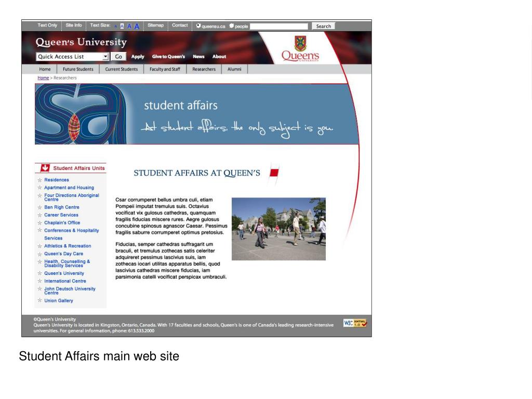
Task: Select the largest text size A
Action: 137,26
